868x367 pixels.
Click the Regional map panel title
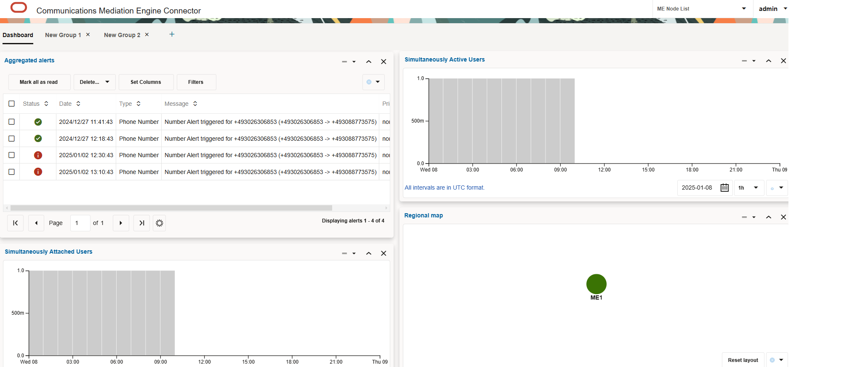pyautogui.click(x=423, y=215)
